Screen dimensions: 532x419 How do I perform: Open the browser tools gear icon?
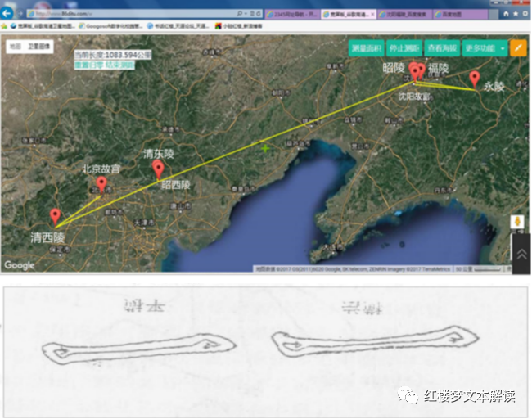point(525,14)
